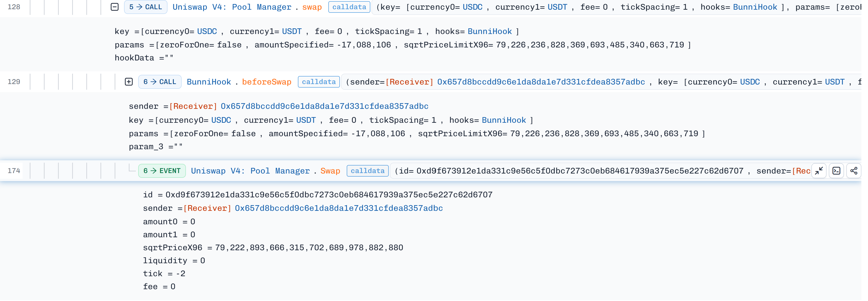
Task: Toggle calldata badge on beforeSwap row
Action: click(318, 82)
